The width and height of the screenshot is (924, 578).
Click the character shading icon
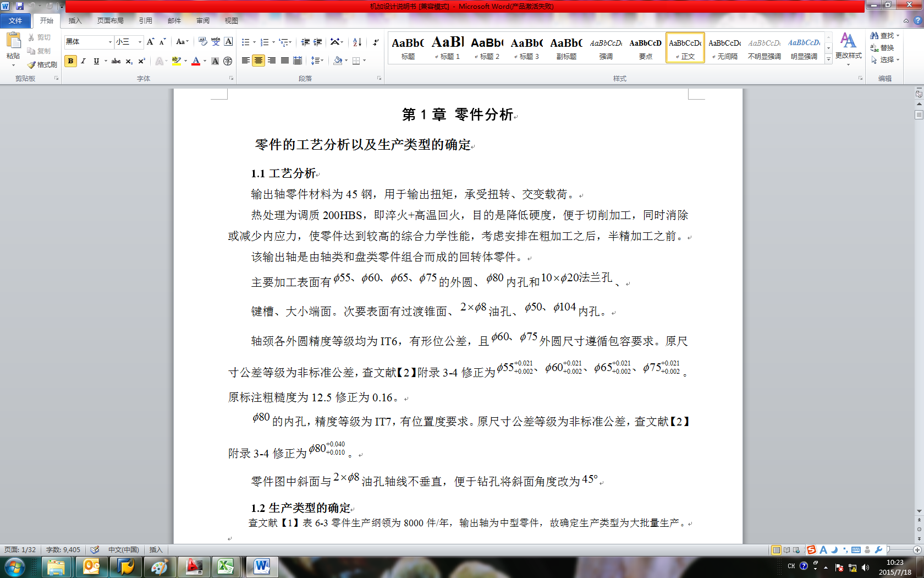(x=215, y=61)
